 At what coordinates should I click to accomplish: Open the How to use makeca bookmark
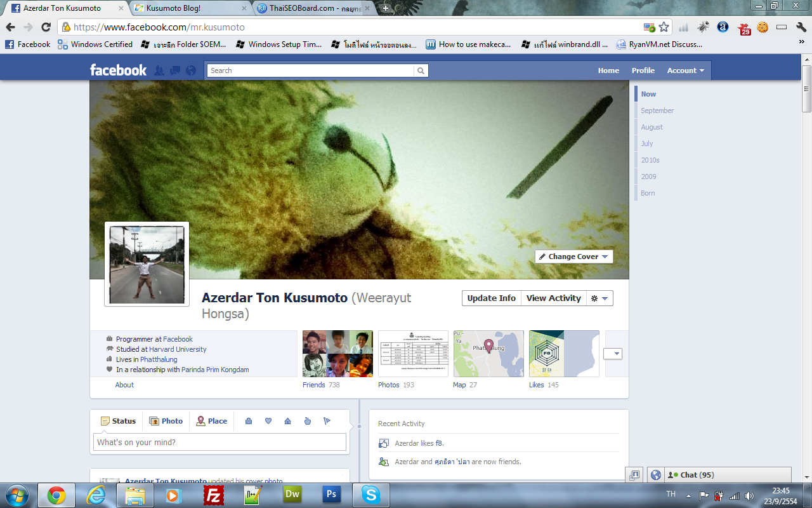click(x=469, y=44)
